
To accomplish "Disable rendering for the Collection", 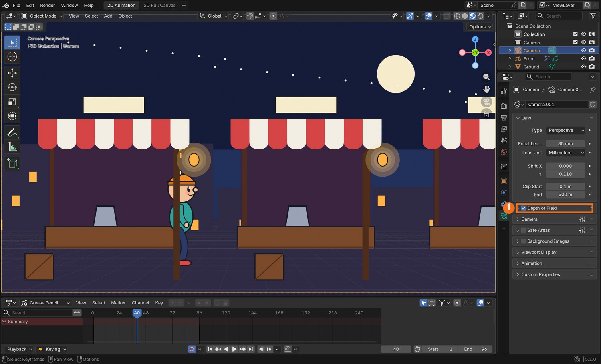I will pyautogui.click(x=592, y=34).
